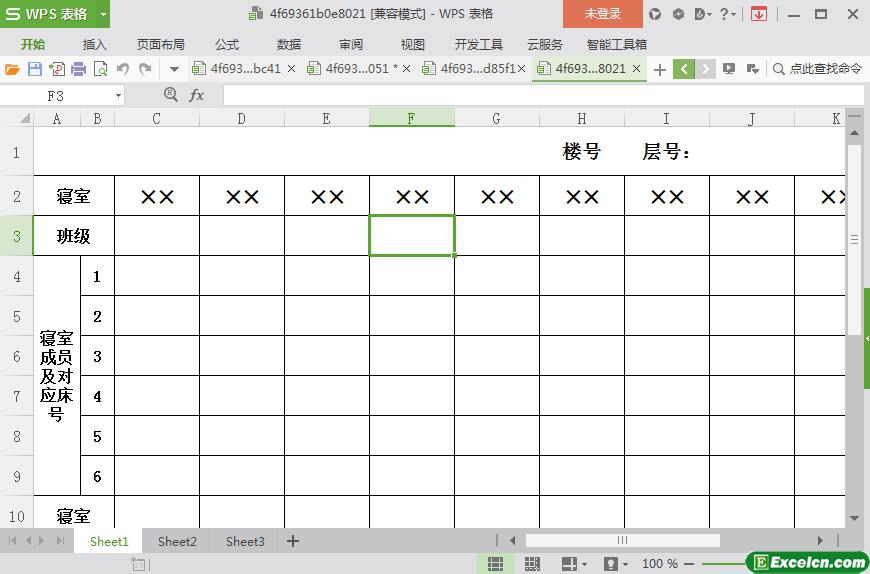Click the command search box 点此查找命令
The image size is (870, 574).
[817, 69]
